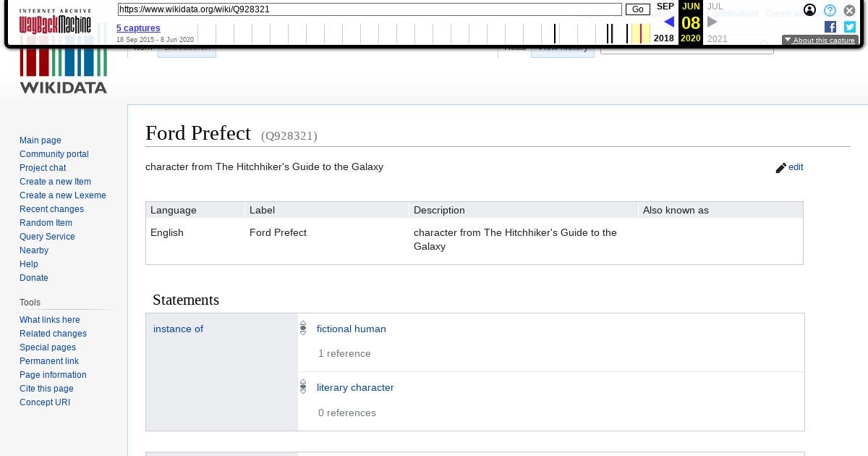Open Page information
The width and height of the screenshot is (868, 456).
tap(53, 375)
